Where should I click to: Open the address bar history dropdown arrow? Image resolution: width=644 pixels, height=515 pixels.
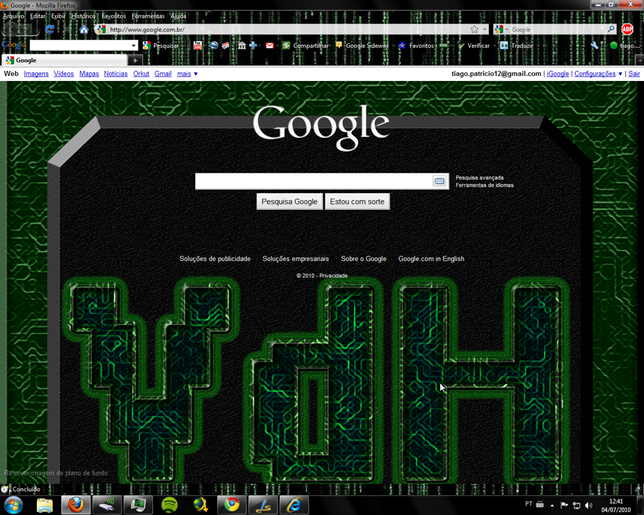pyautogui.click(x=485, y=29)
